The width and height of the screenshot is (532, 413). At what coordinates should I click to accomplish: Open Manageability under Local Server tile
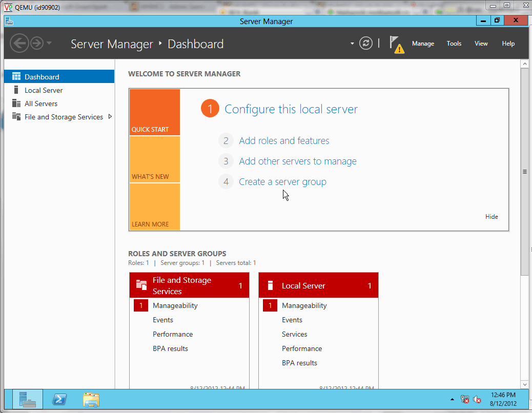(x=304, y=305)
